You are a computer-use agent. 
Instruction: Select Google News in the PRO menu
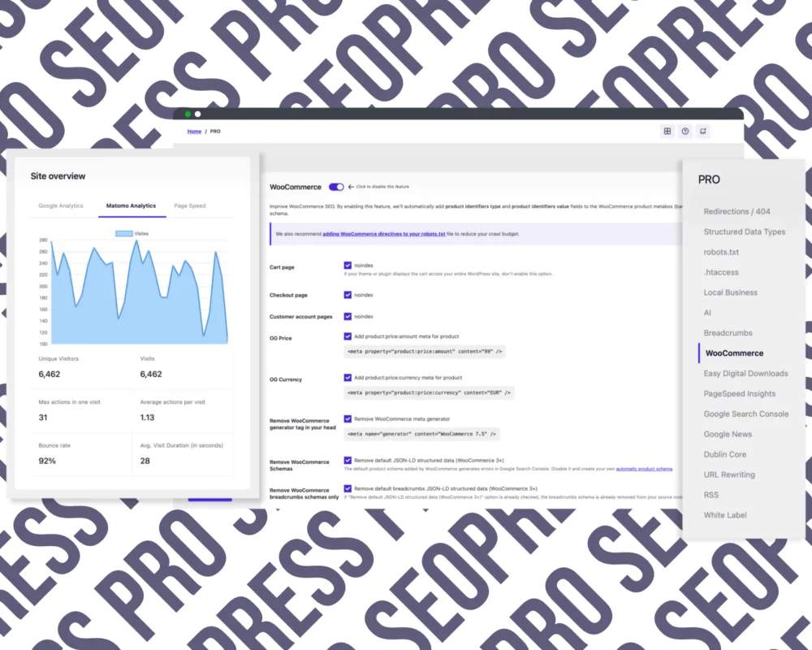click(x=728, y=434)
